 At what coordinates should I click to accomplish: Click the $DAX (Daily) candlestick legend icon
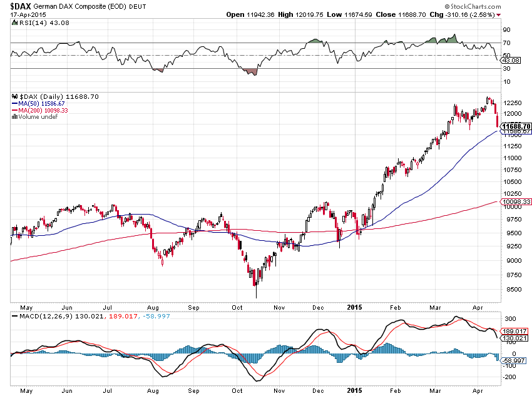coord(15,97)
